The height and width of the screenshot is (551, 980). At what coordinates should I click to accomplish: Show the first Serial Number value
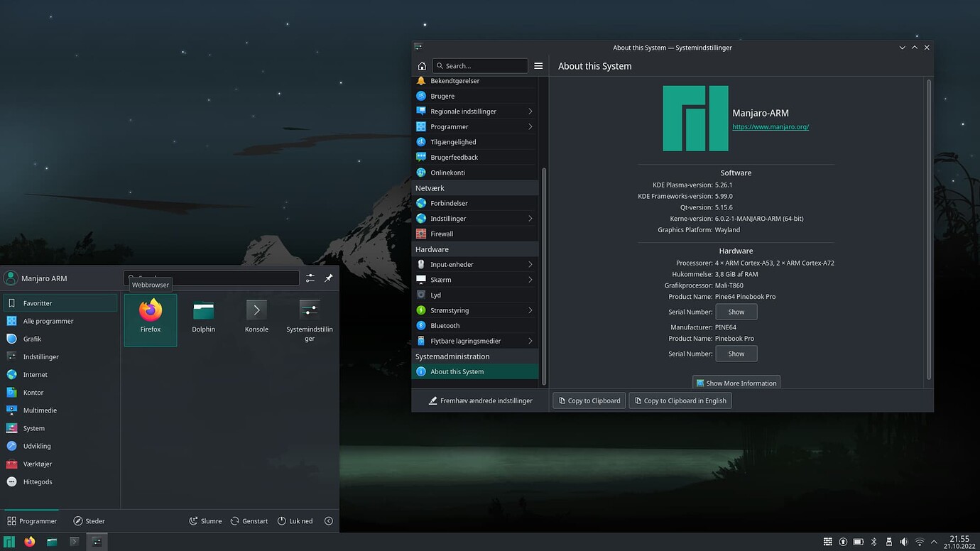pyautogui.click(x=736, y=311)
